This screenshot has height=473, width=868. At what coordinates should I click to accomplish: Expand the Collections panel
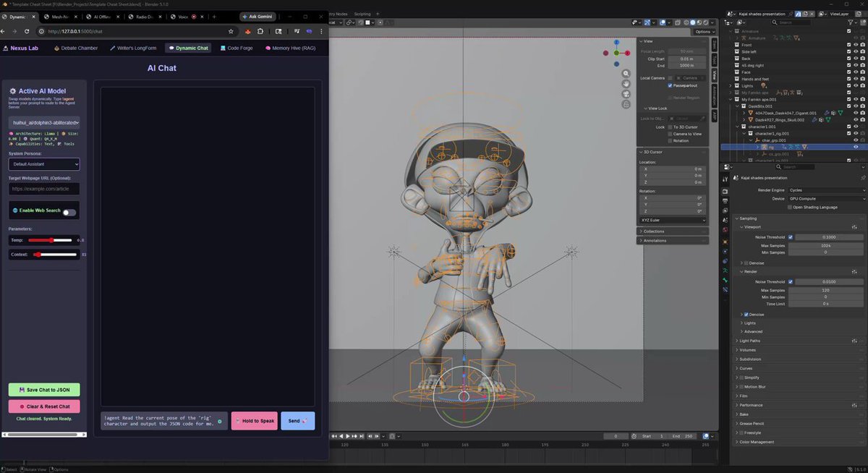pyautogui.click(x=672, y=231)
